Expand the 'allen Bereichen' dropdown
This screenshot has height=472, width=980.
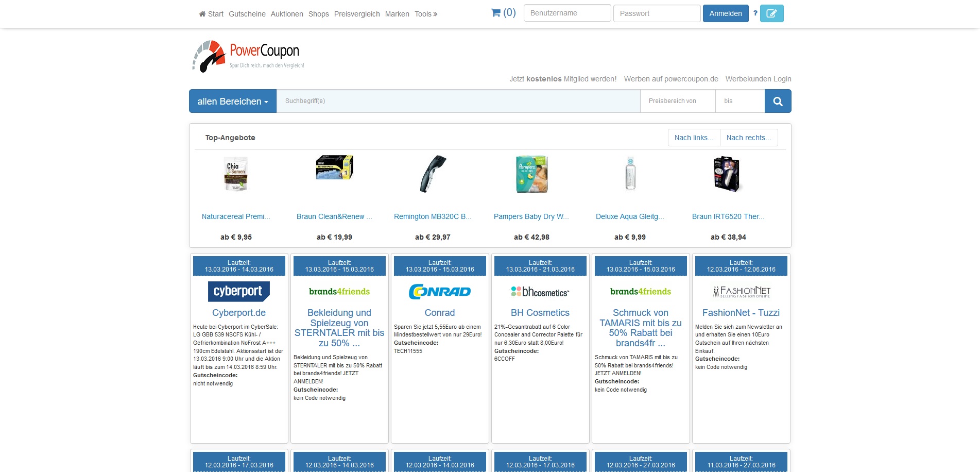click(233, 101)
